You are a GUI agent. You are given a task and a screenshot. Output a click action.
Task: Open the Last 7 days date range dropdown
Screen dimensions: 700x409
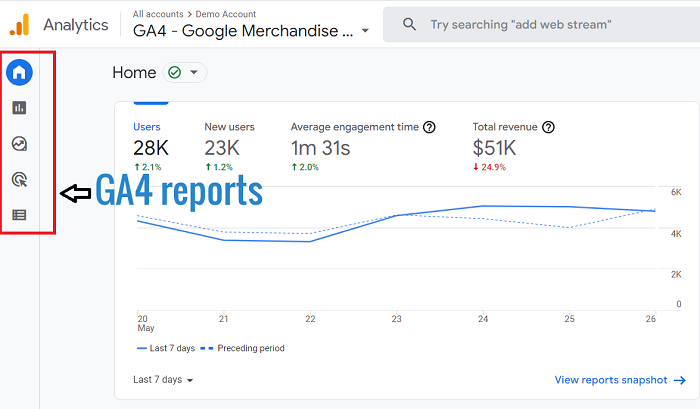(x=163, y=380)
